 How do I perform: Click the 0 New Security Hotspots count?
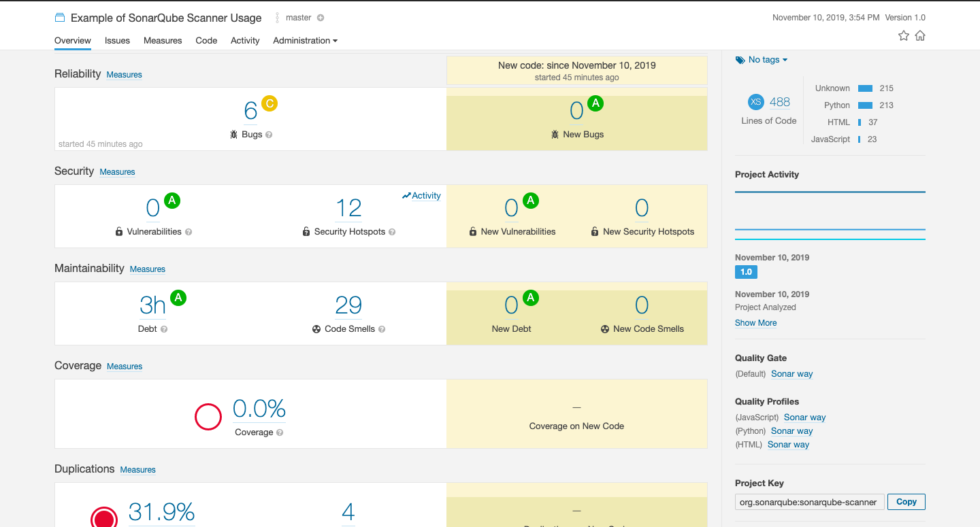pyautogui.click(x=642, y=207)
